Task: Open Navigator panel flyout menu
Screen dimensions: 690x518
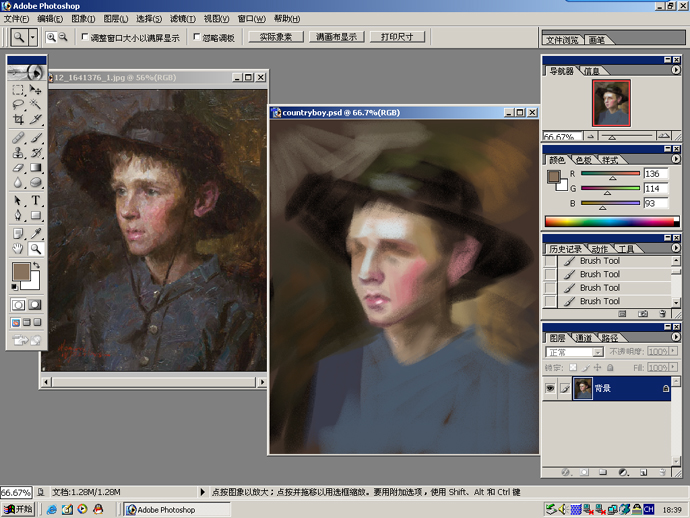Action: (x=675, y=70)
